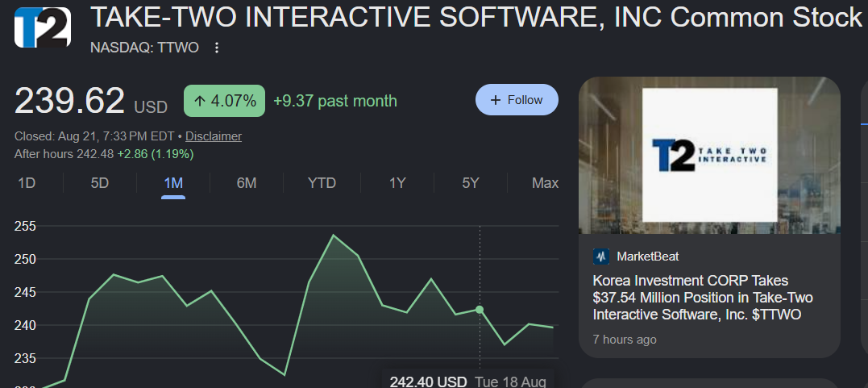Viewport: 868px width, 388px height.
Task: Click the 7 hours ago timestamp
Action: [x=625, y=340]
